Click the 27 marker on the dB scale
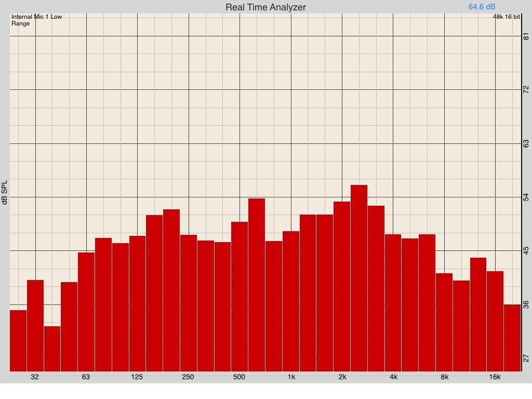 coord(525,358)
